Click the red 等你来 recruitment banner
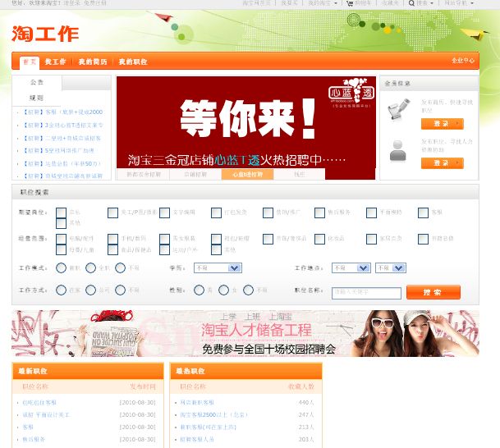500x448 pixels. [245, 122]
